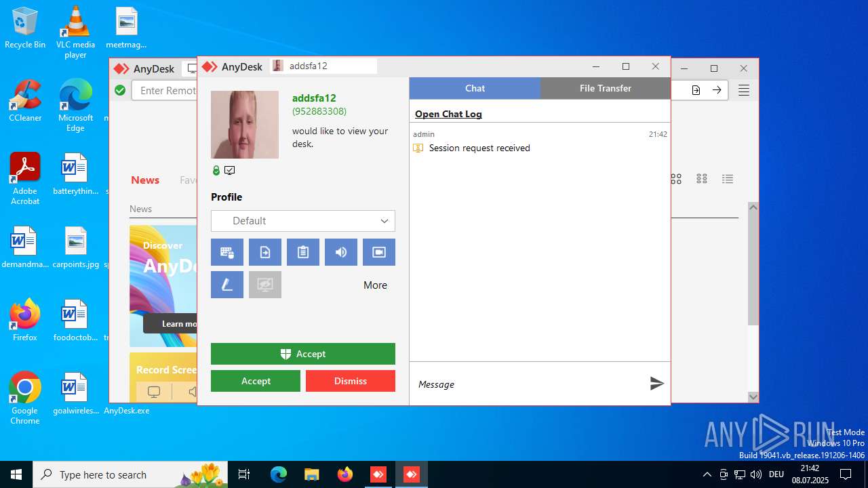Click monitor icon on Record Screen card
The width and height of the screenshot is (868, 488).
(x=154, y=392)
